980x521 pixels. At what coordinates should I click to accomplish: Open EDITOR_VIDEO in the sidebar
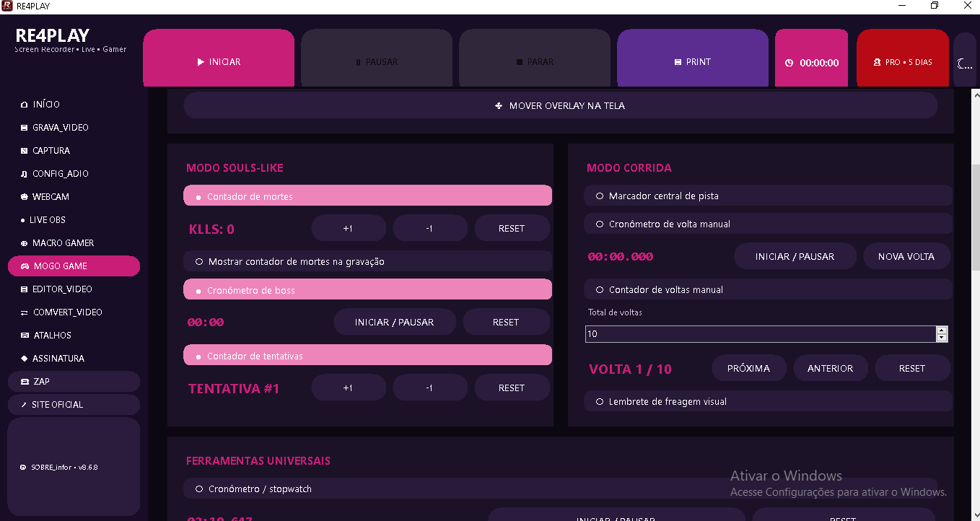tap(74, 289)
